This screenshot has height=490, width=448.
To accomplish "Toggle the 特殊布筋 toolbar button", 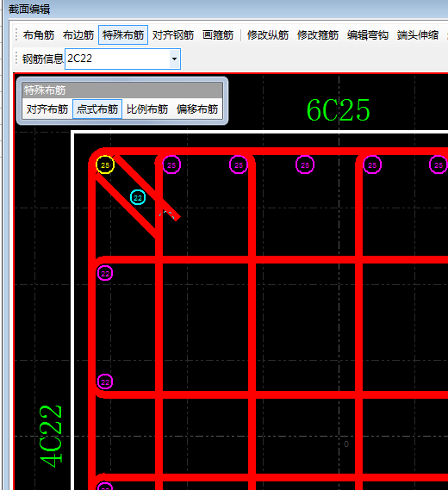I will 123,35.
